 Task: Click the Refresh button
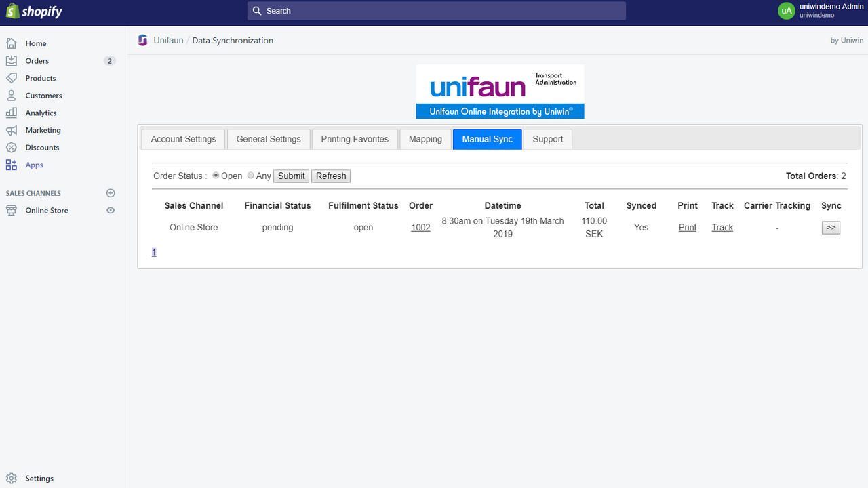tap(331, 176)
